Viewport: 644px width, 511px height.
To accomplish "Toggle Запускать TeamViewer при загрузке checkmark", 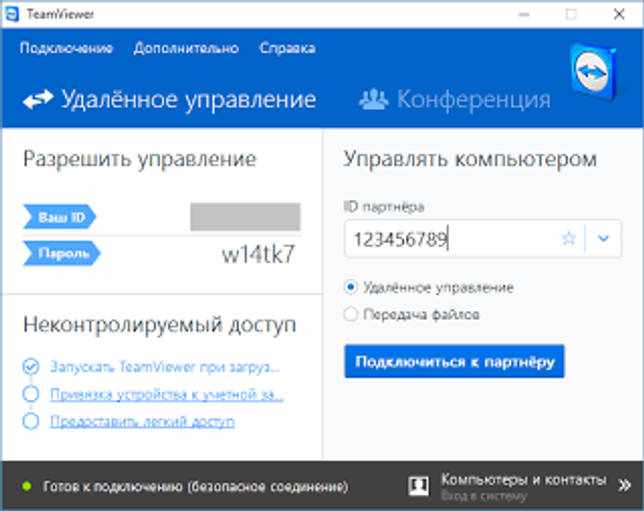I will click(31, 367).
